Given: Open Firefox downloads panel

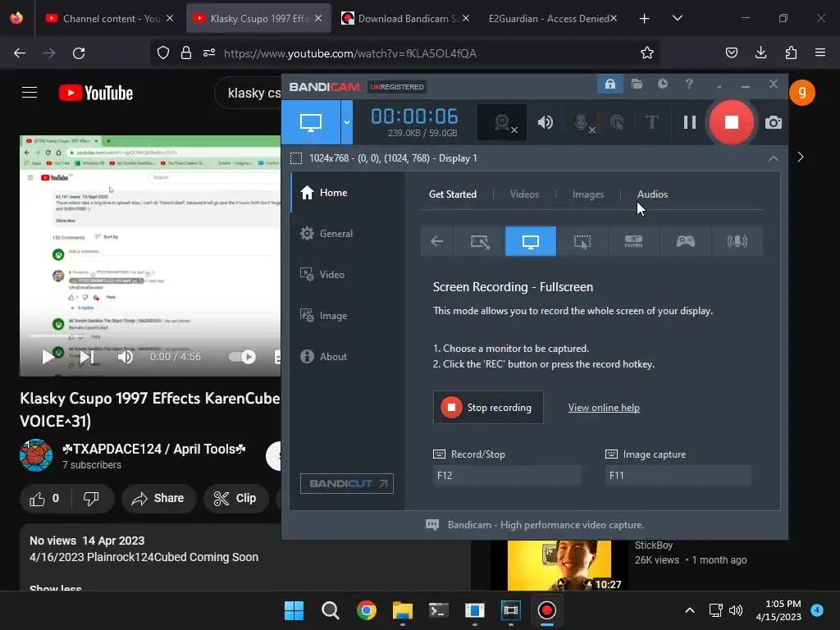Looking at the screenshot, I should point(760,53).
